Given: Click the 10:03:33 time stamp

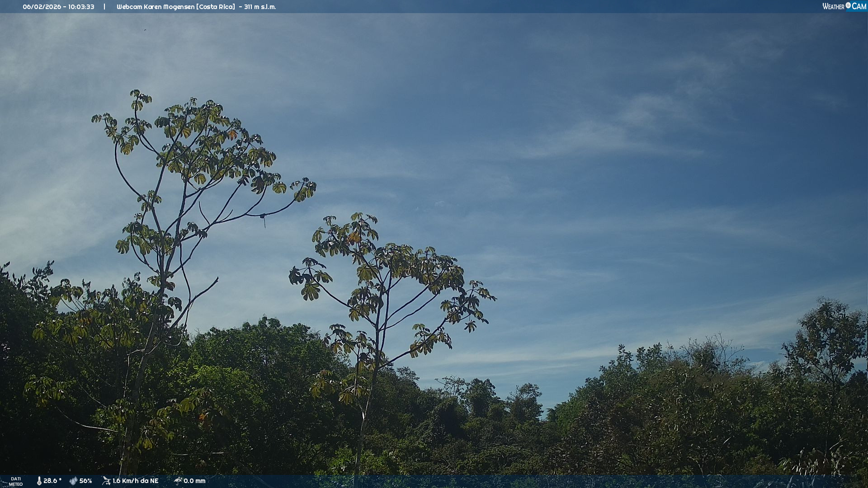Looking at the screenshot, I should coord(81,7).
